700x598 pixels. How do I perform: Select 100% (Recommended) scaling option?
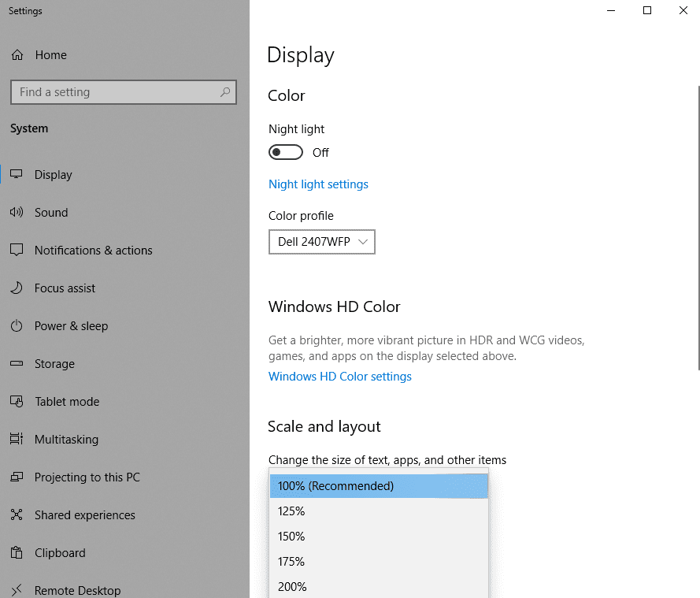pyautogui.click(x=379, y=486)
